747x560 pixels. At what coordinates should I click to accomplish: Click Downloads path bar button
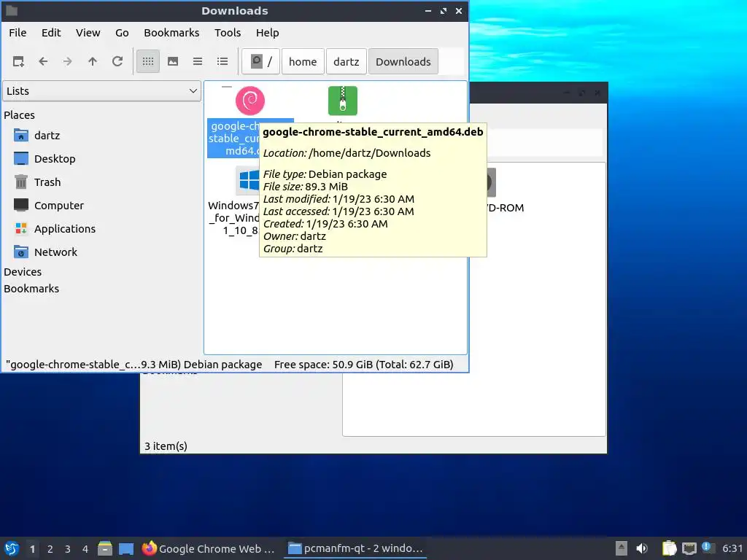403,61
